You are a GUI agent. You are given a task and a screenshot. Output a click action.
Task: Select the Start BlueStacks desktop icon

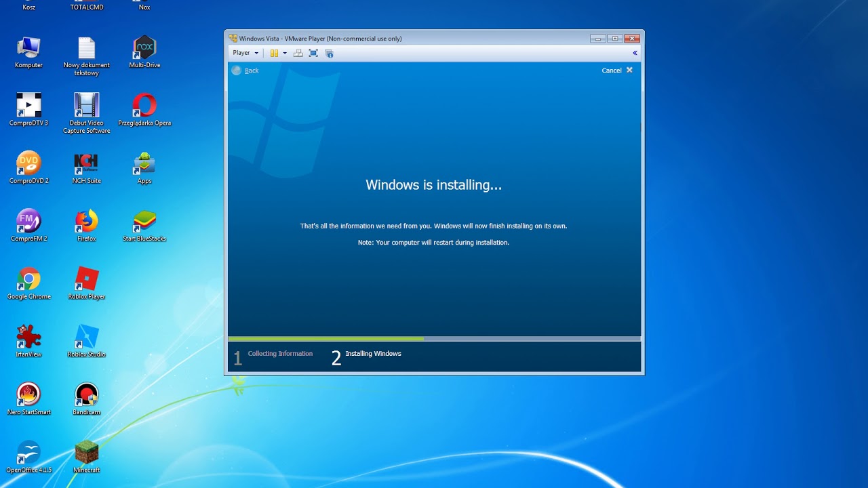point(144,226)
